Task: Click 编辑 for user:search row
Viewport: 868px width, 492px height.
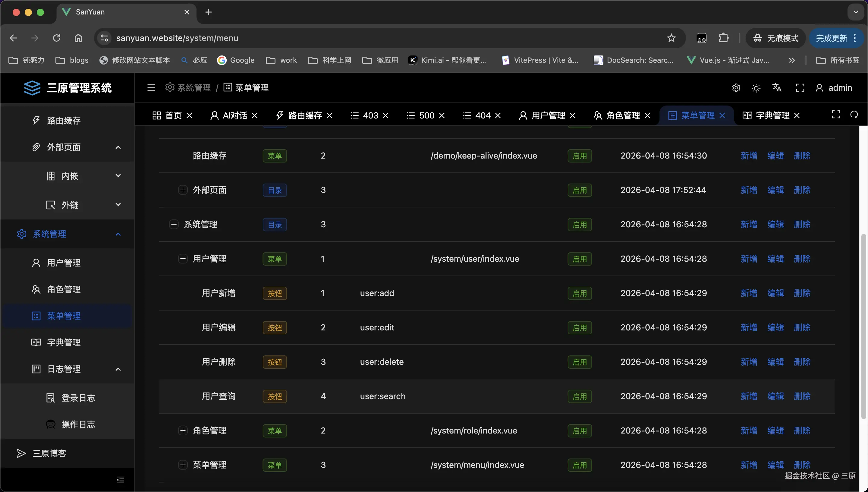Action: [775, 396]
